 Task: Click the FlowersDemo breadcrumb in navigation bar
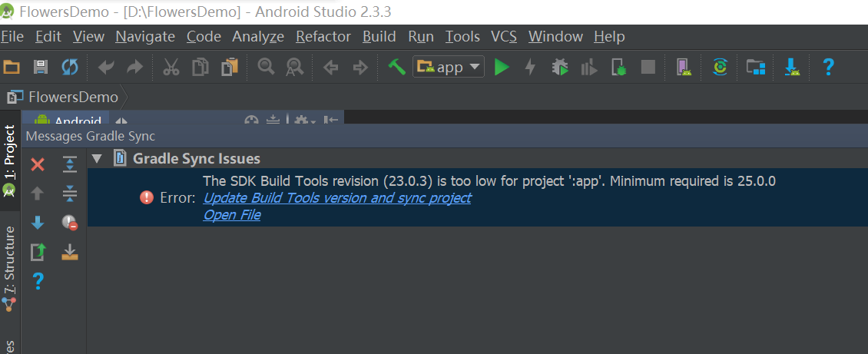click(x=73, y=98)
